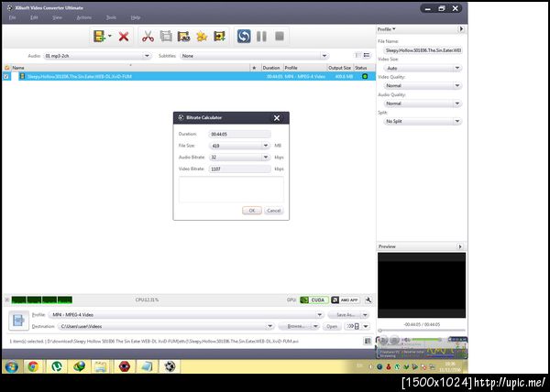Uncheck the Sleepy Hollow file checkbox

6,76
